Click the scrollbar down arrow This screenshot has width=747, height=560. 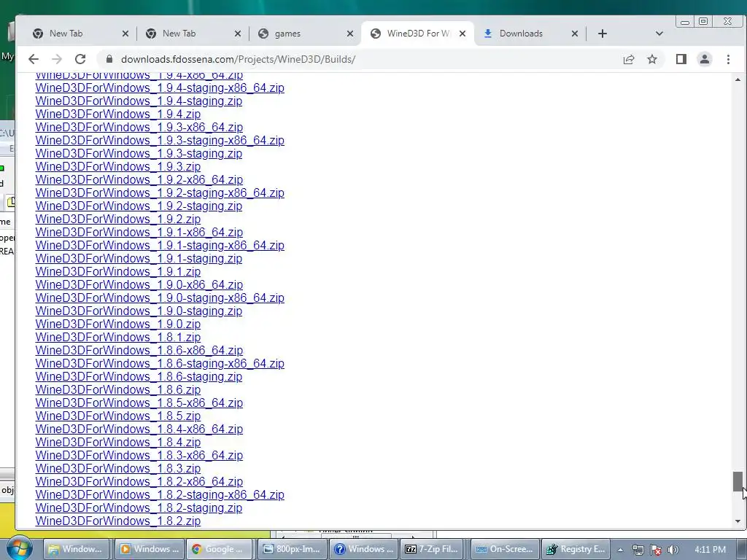[x=738, y=521]
